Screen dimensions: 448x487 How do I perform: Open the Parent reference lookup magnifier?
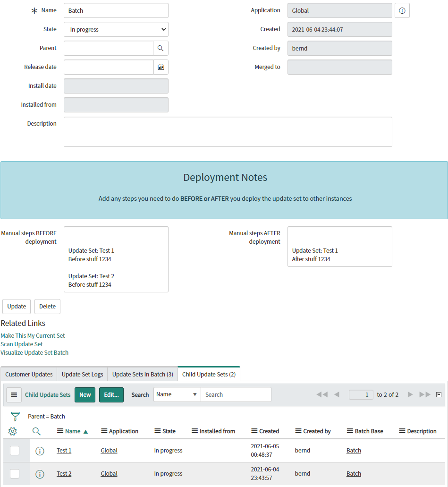161,48
